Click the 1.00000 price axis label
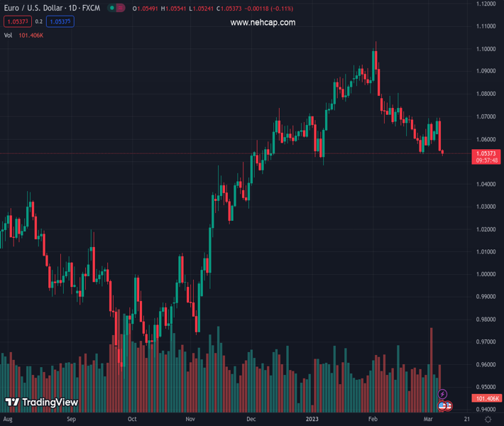504x426 pixels. (x=486, y=274)
